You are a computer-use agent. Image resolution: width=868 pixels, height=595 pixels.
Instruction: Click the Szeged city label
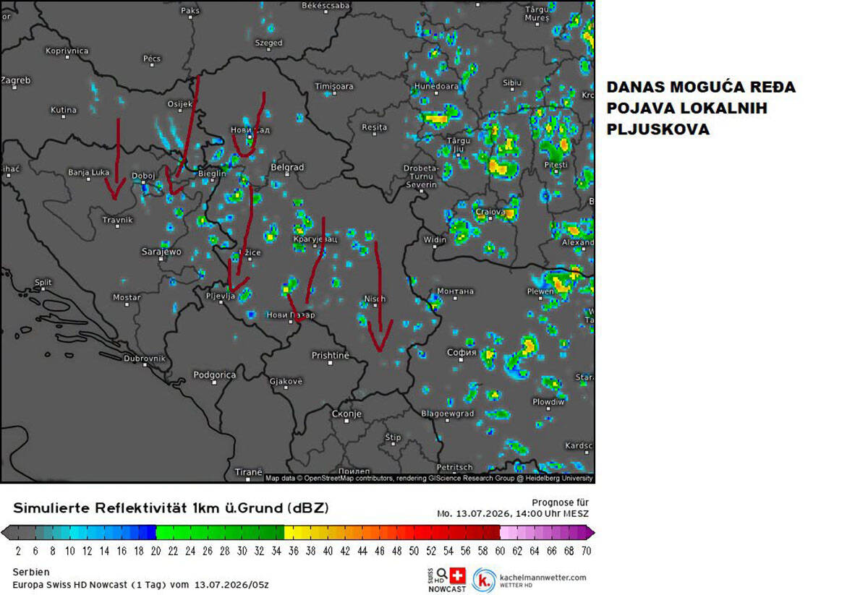pyautogui.click(x=269, y=43)
